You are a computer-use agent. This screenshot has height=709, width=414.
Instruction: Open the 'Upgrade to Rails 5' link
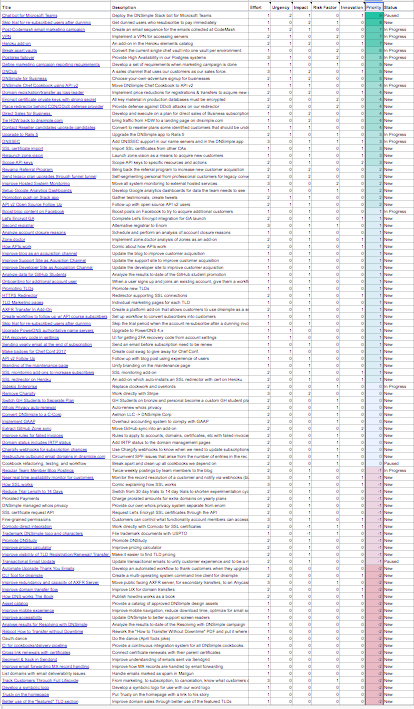pos(20,134)
